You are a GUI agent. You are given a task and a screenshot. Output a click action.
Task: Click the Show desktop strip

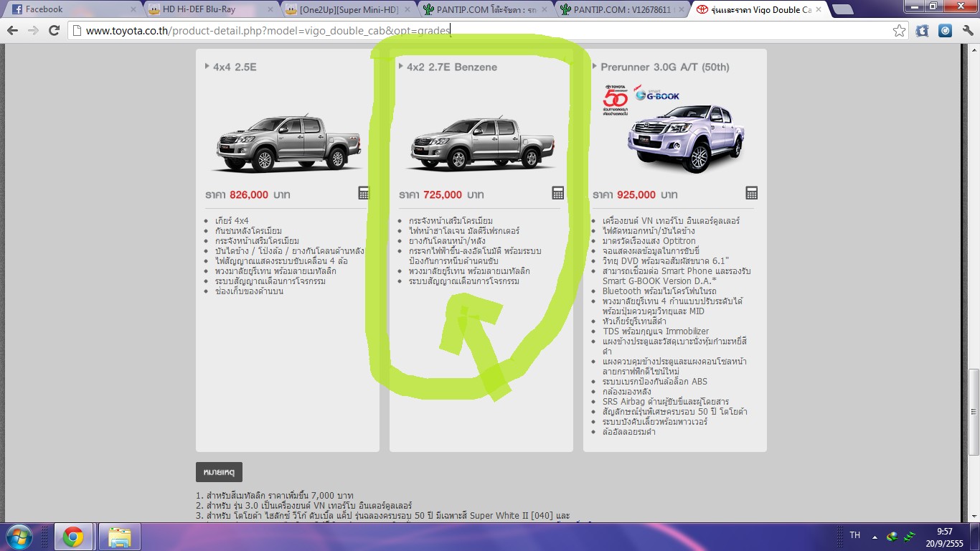[x=975, y=537]
